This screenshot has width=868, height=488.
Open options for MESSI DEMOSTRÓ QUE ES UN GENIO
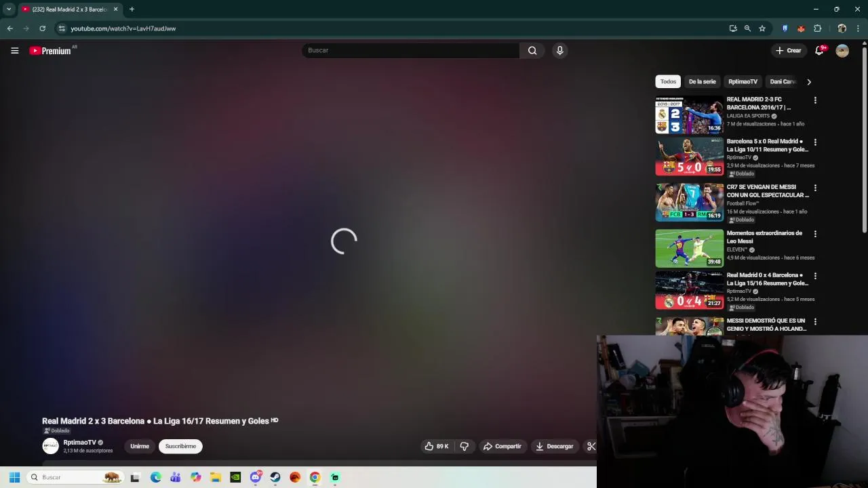815,322
